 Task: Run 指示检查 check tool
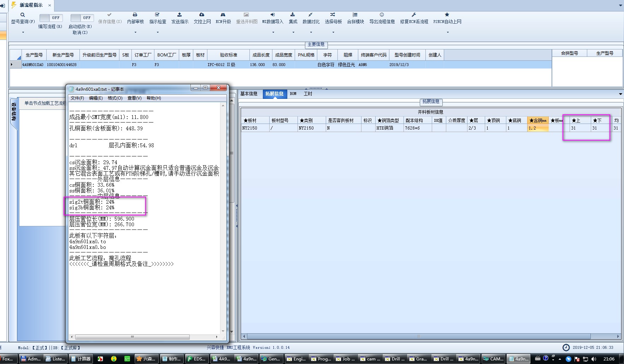(x=157, y=15)
